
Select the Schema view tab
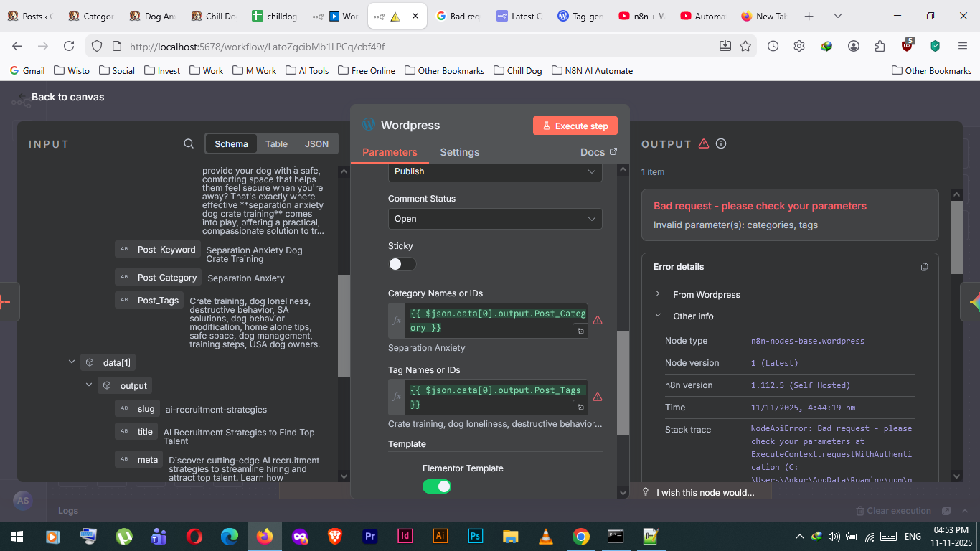(x=231, y=143)
